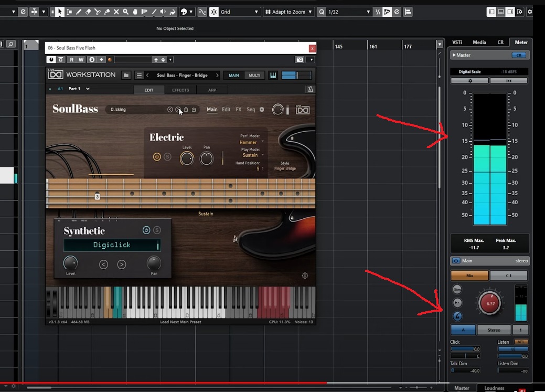Open the SoulBass Seq page
This screenshot has width=545, height=392.
coord(251,110)
